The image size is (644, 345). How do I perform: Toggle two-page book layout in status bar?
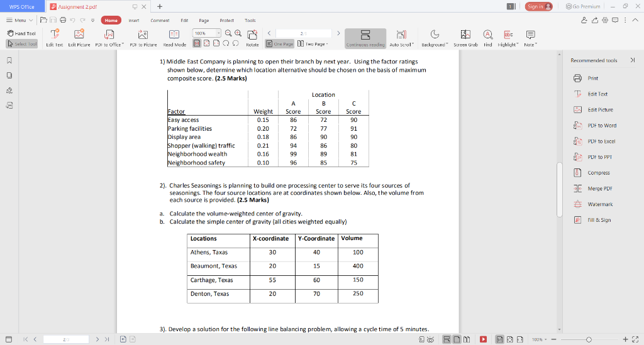tap(467, 339)
